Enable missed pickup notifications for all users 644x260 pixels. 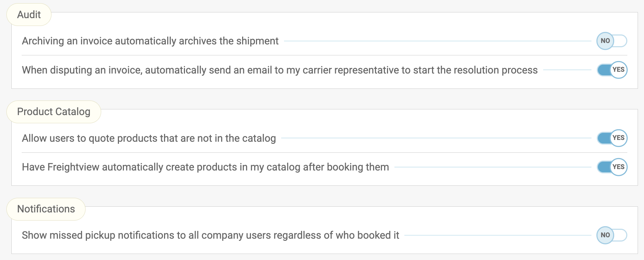pyautogui.click(x=612, y=235)
